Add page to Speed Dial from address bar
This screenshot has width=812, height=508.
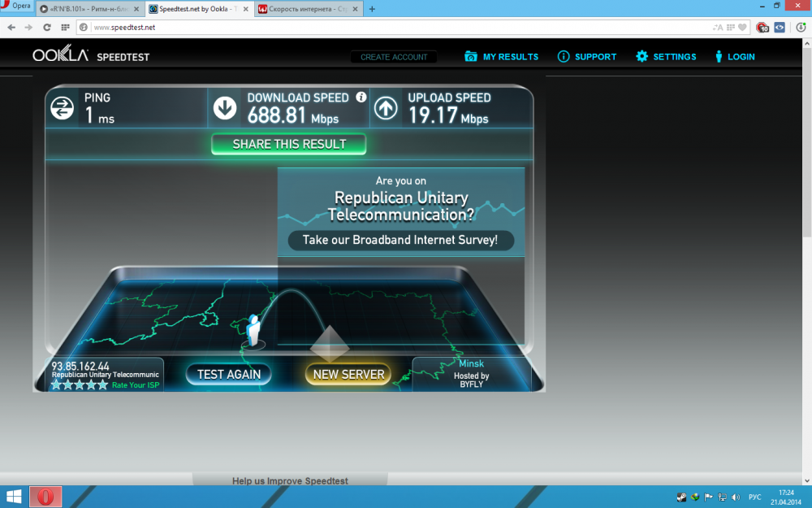coord(731,28)
